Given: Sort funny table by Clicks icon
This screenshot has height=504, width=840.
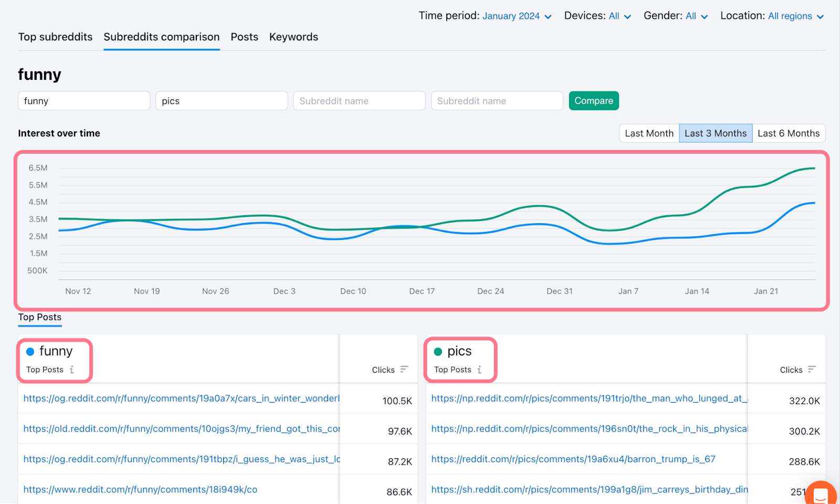Looking at the screenshot, I should [404, 370].
